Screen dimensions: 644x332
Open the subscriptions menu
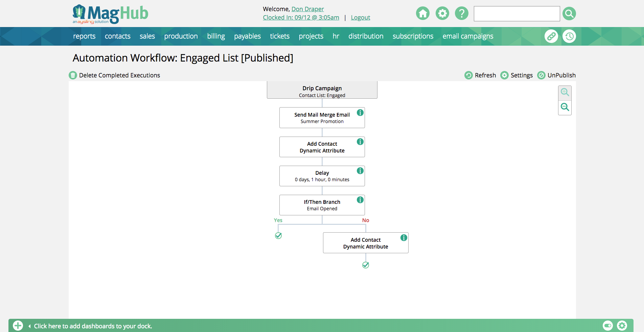413,36
